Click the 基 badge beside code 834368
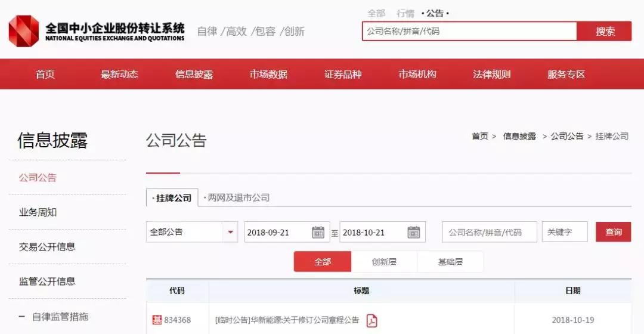This screenshot has width=644, height=334. tap(157, 320)
